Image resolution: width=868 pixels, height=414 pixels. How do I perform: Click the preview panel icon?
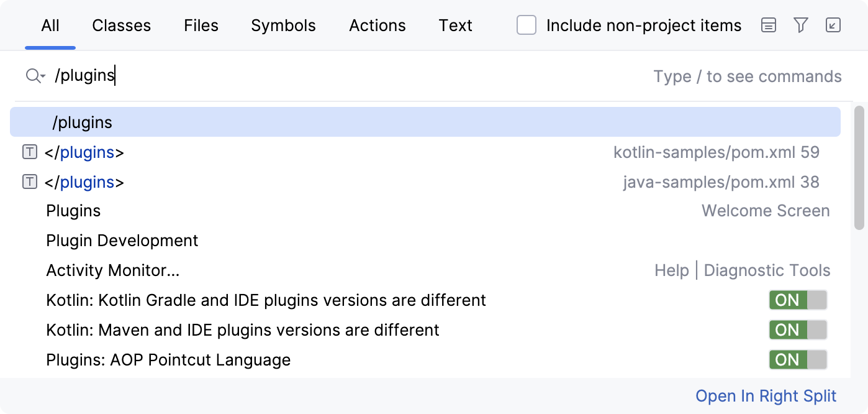[768, 25]
